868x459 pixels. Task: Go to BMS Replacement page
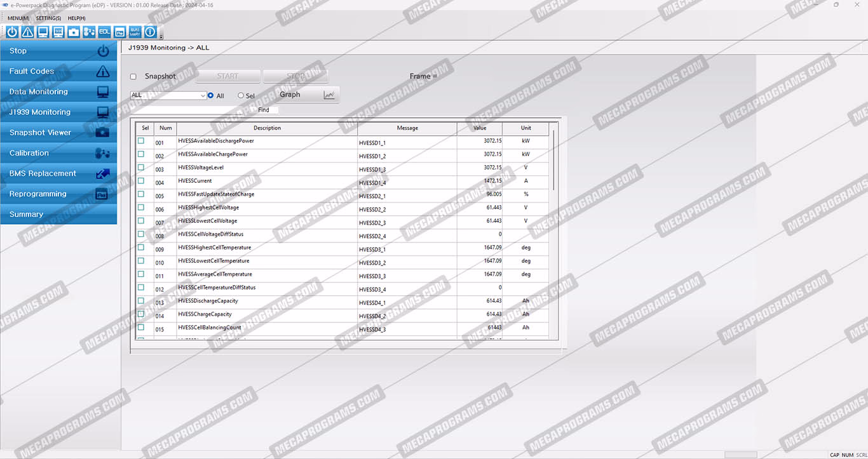tap(58, 173)
